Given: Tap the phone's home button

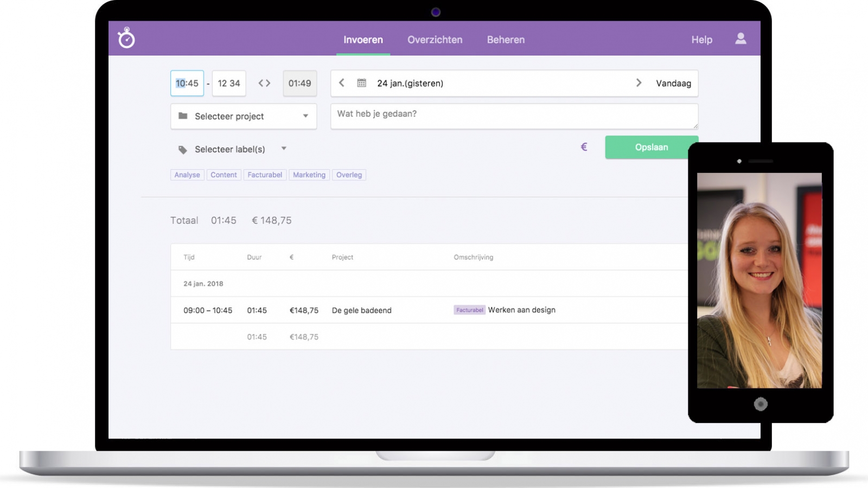Looking at the screenshot, I should coord(761,404).
